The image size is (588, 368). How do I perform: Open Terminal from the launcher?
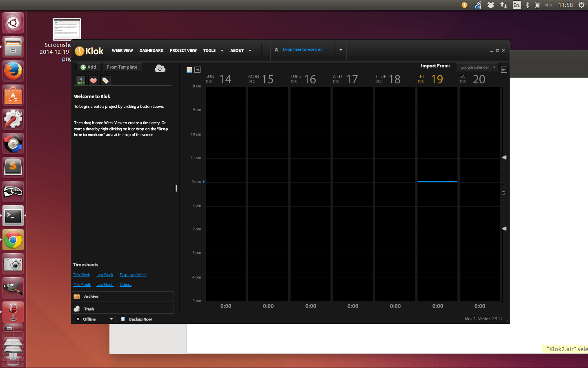tap(13, 216)
